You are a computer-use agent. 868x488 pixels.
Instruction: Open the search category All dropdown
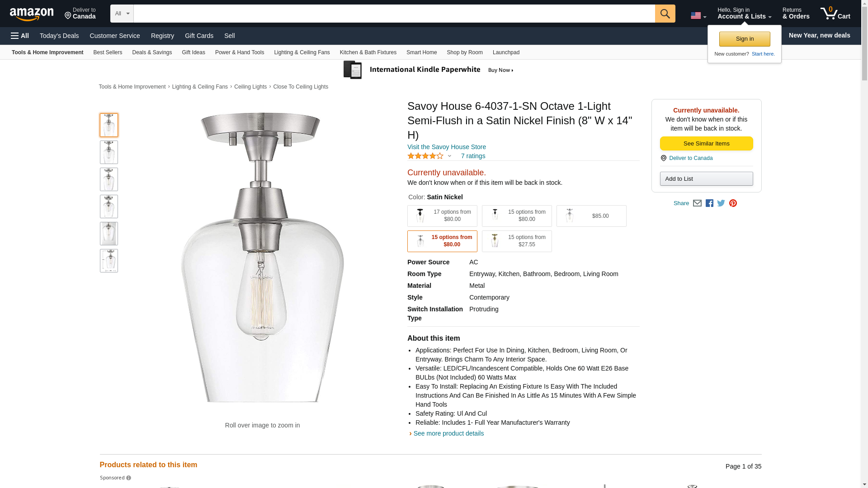point(122,14)
